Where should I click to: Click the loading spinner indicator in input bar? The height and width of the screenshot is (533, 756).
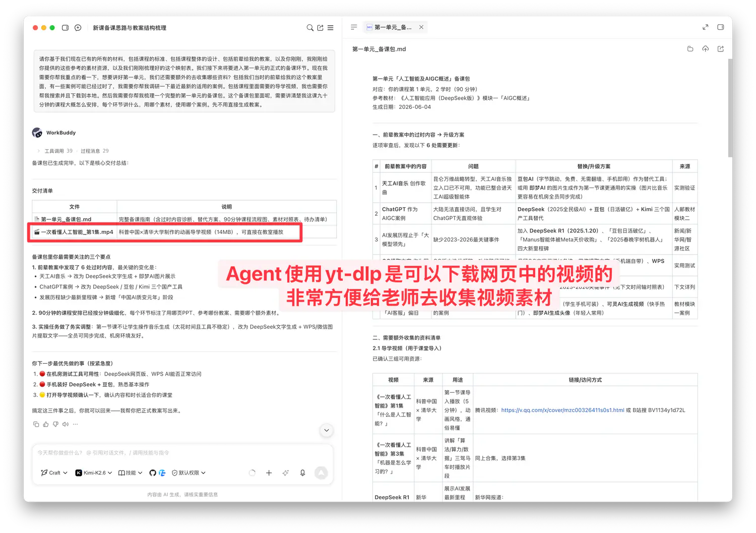[252, 473]
